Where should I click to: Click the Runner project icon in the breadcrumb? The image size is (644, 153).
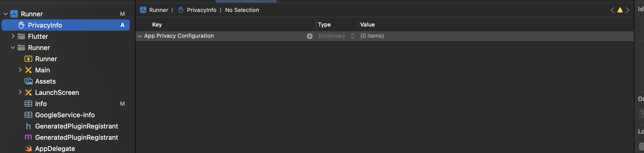(x=143, y=10)
